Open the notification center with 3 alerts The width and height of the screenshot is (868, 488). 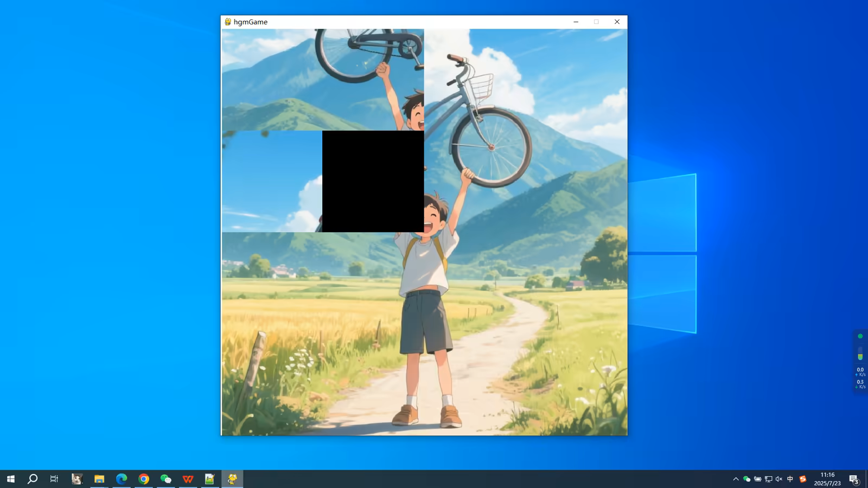854,479
